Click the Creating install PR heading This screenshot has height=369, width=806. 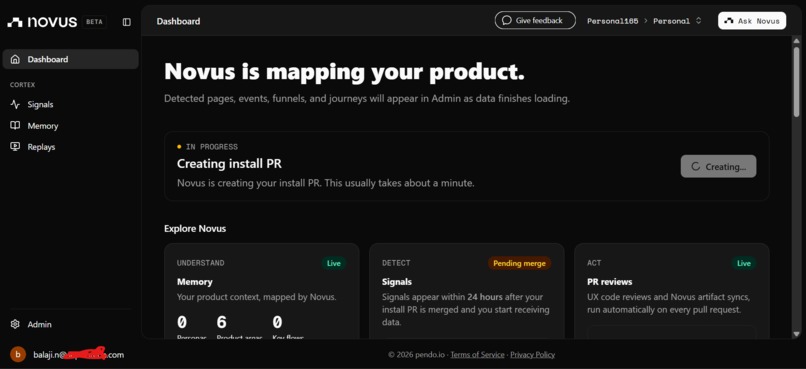(x=229, y=164)
